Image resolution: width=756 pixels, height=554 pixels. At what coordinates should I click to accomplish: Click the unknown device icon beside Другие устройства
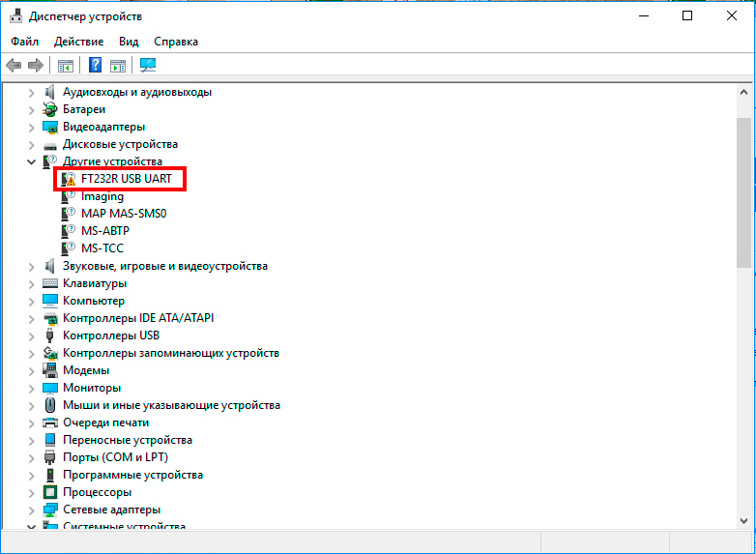coord(49,161)
